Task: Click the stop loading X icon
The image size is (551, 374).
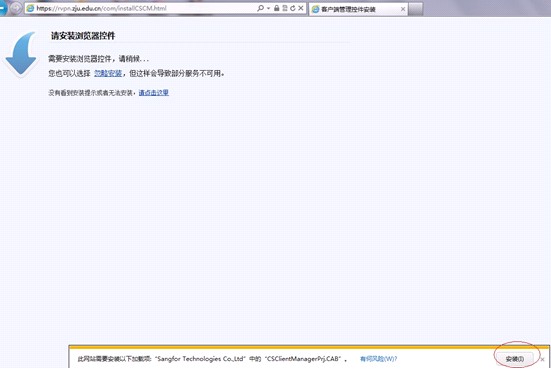Action: (301, 8)
